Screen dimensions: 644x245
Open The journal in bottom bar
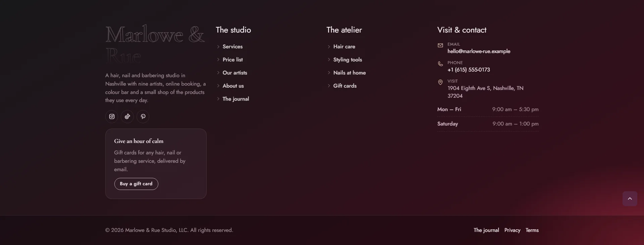[x=486, y=230]
